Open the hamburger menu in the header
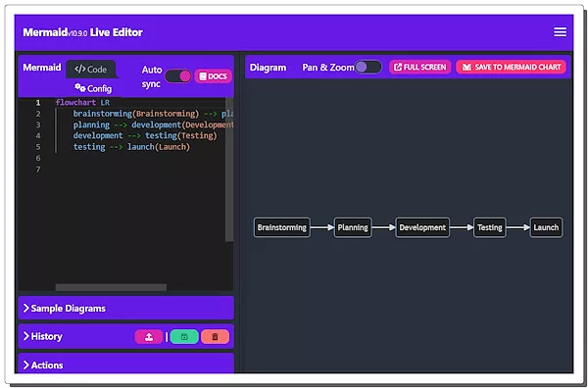Viewport: 588px width, 388px height. click(x=560, y=32)
